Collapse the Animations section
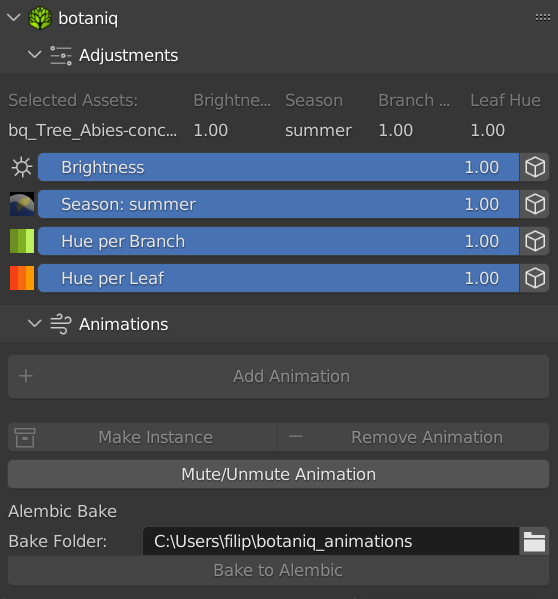Viewport: 558px width, 599px height. pyautogui.click(x=34, y=324)
